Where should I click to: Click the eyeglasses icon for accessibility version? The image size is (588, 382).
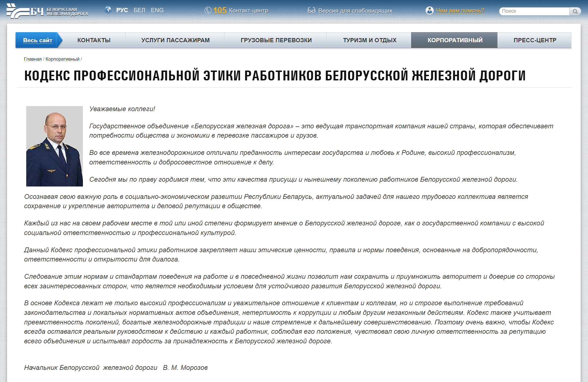(311, 10)
